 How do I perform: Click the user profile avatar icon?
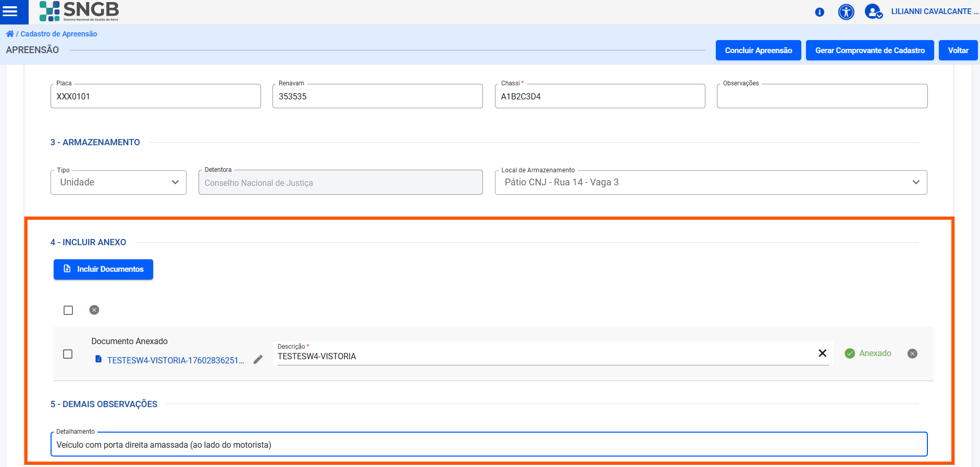click(x=873, y=11)
